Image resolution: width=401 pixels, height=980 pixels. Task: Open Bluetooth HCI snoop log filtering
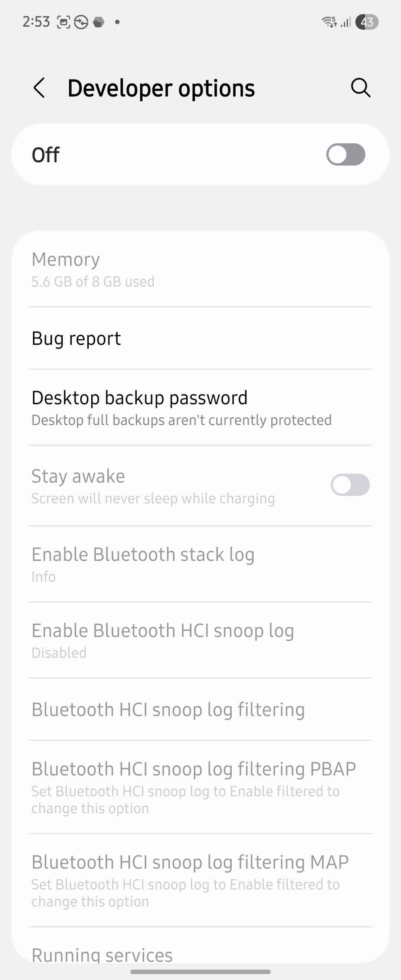200,709
